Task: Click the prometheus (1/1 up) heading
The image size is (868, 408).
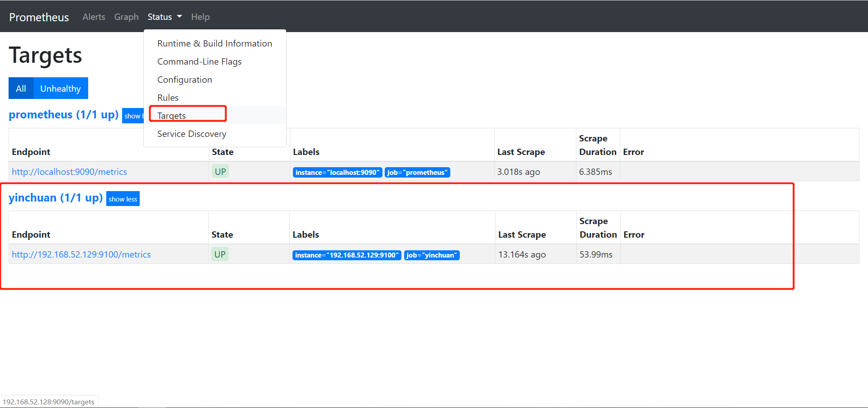Action: 64,114
